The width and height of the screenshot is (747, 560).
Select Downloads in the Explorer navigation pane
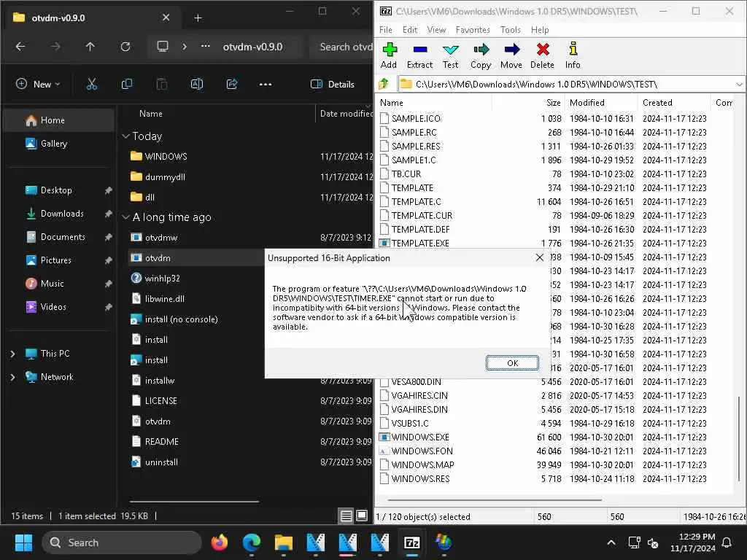point(62,214)
